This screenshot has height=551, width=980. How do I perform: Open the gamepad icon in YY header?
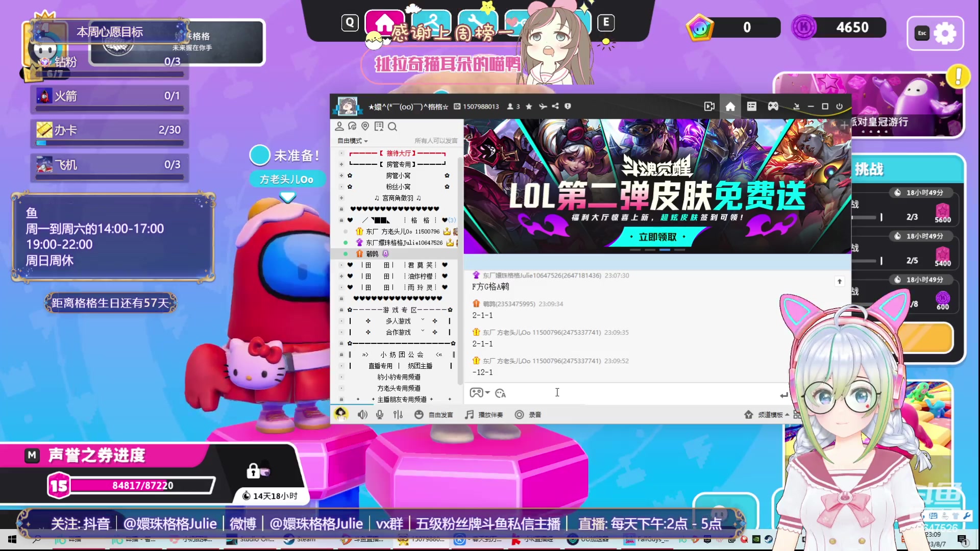(773, 106)
